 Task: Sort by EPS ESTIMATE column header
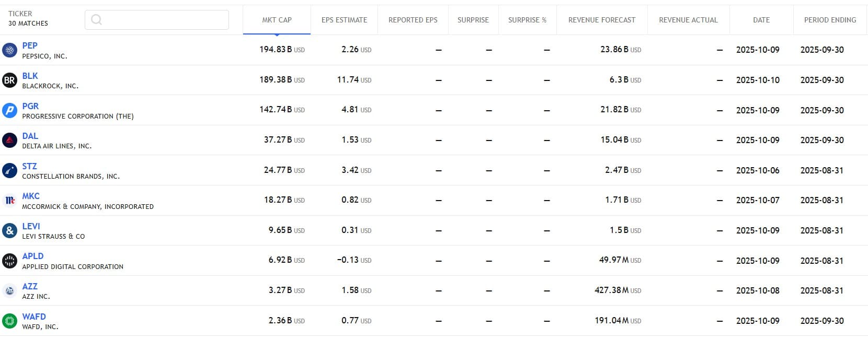[x=344, y=20]
